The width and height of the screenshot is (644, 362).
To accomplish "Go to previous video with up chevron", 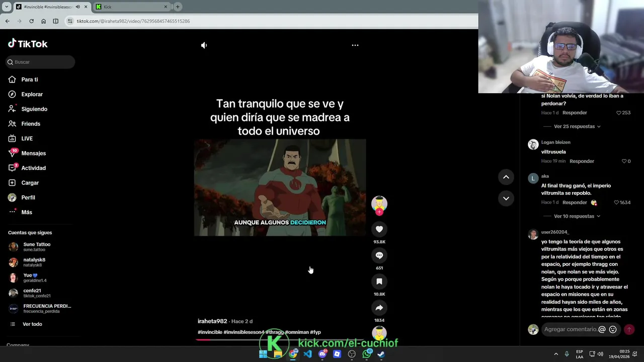I will click(506, 177).
